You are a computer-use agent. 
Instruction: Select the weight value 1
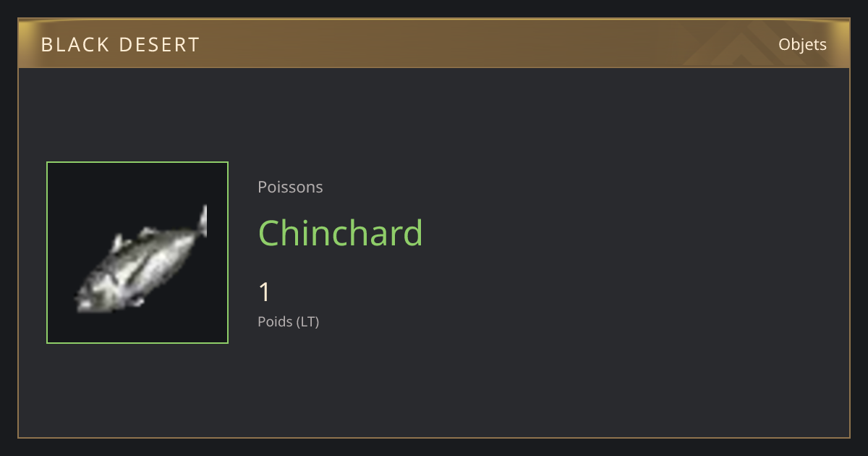point(264,292)
